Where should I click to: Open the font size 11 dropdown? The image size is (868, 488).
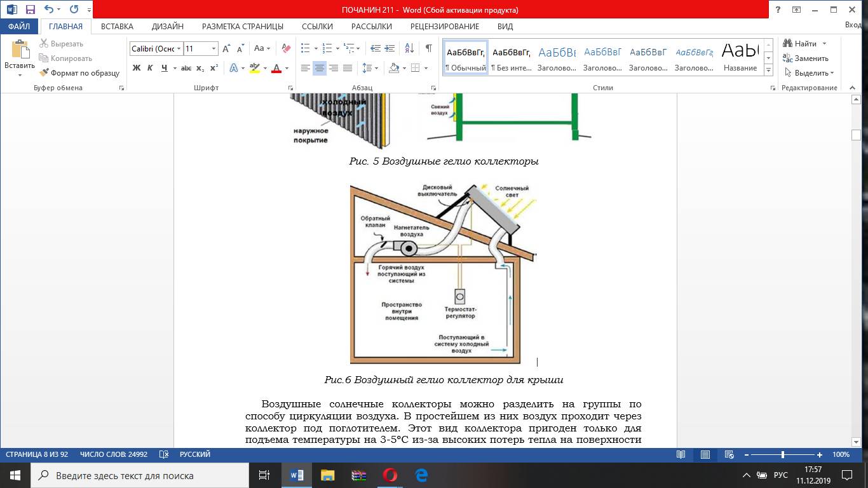214,48
